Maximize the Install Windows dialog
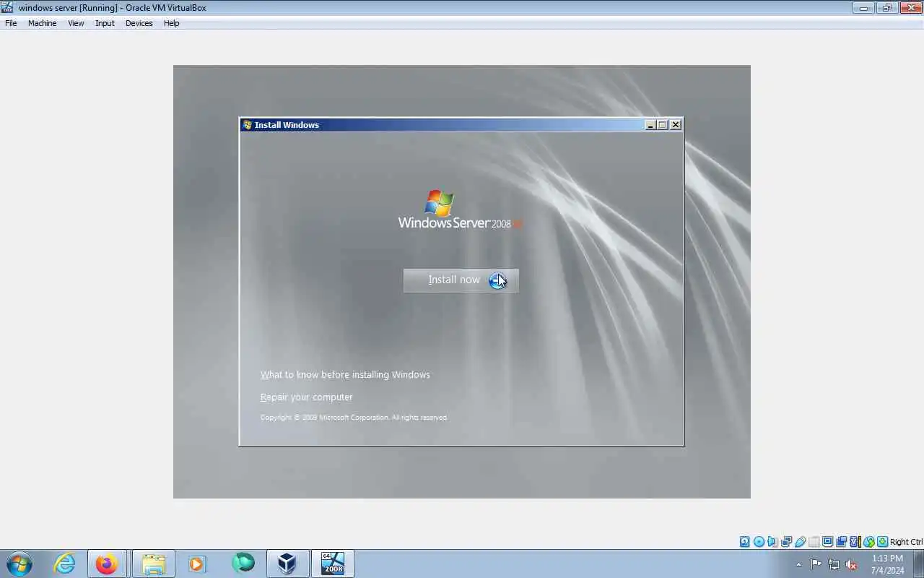924x578 pixels. [662, 125]
